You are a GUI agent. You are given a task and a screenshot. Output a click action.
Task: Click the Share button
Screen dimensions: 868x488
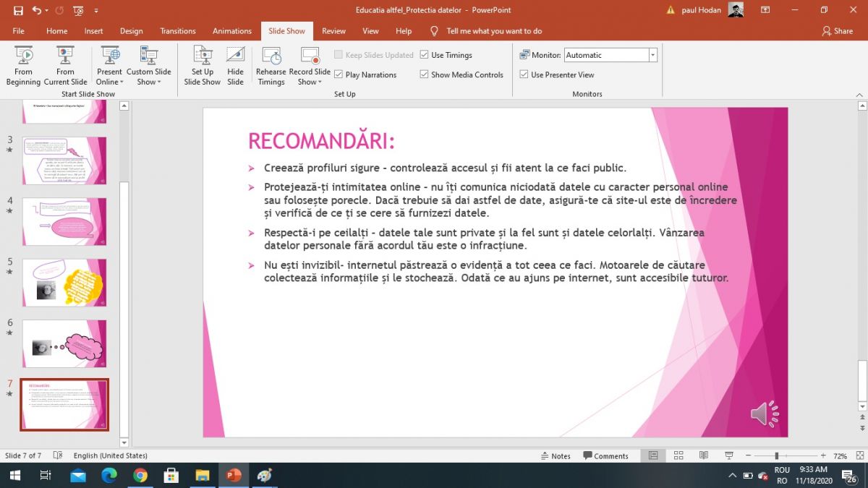[x=837, y=31]
